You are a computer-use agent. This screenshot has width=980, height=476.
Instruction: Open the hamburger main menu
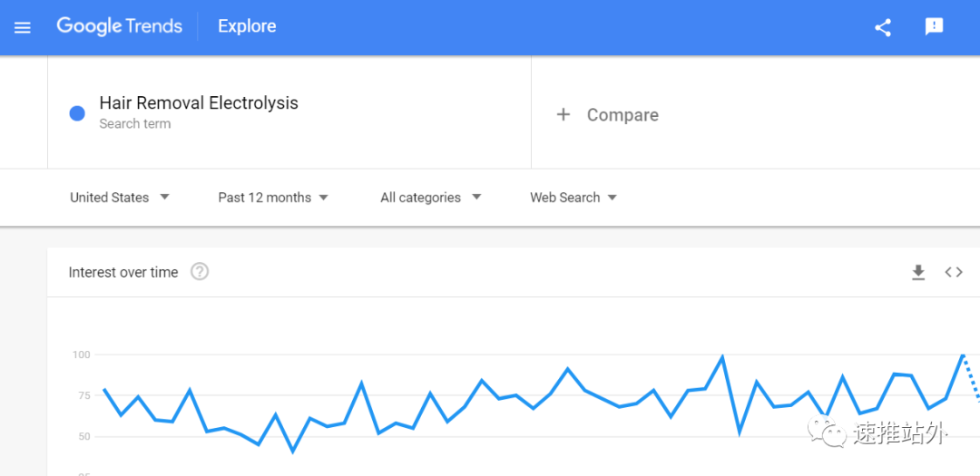(x=23, y=27)
